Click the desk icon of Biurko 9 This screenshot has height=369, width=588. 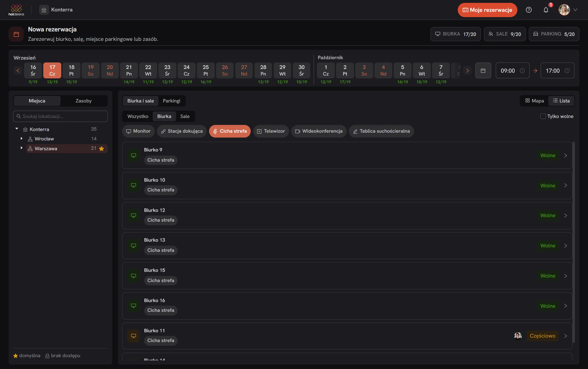pos(134,156)
